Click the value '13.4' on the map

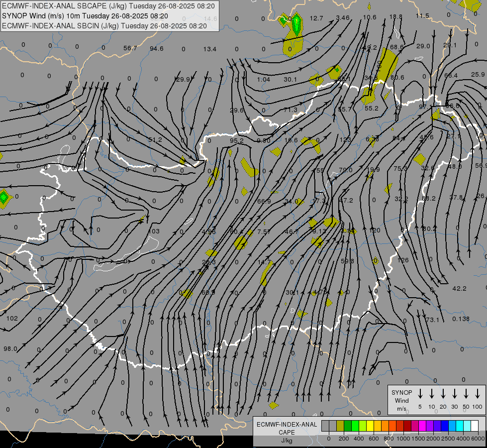pos(210,49)
